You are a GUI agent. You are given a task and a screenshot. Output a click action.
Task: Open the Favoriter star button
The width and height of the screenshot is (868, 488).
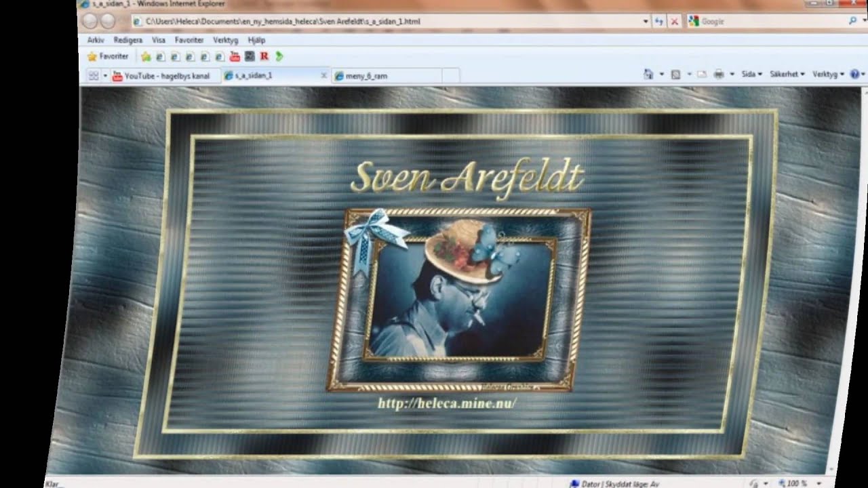click(x=108, y=56)
